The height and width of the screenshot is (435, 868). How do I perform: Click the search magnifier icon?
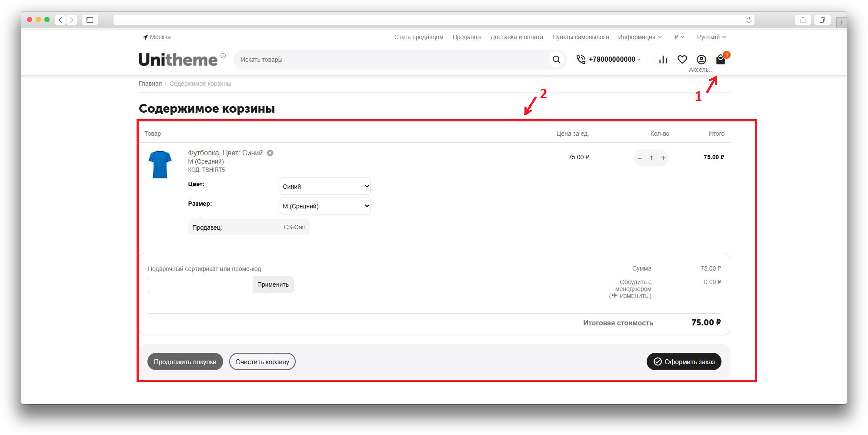[x=556, y=60]
